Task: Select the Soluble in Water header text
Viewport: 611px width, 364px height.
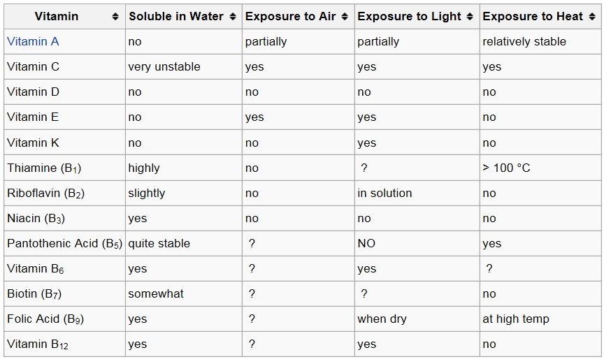Action: click(176, 16)
